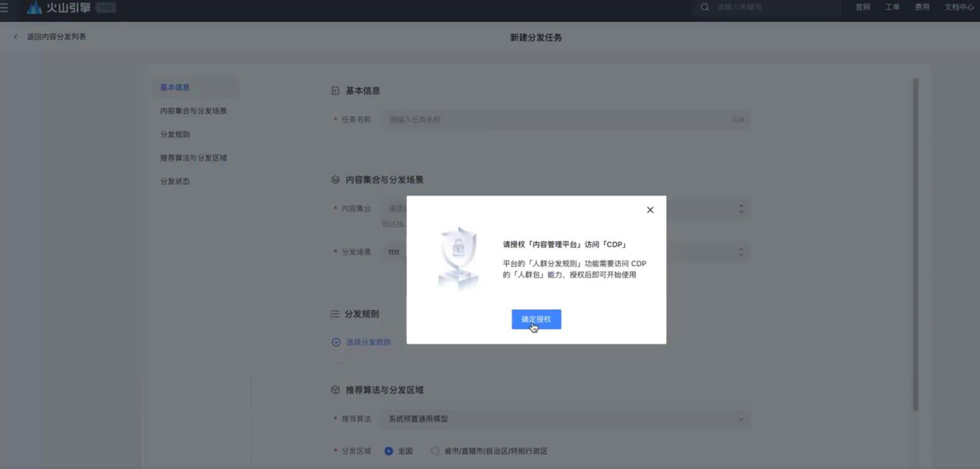Screen dimensions: 980x469
Task: Select the 省市/直辖市/自治区/特别行政区 radio option
Action: pos(434,451)
